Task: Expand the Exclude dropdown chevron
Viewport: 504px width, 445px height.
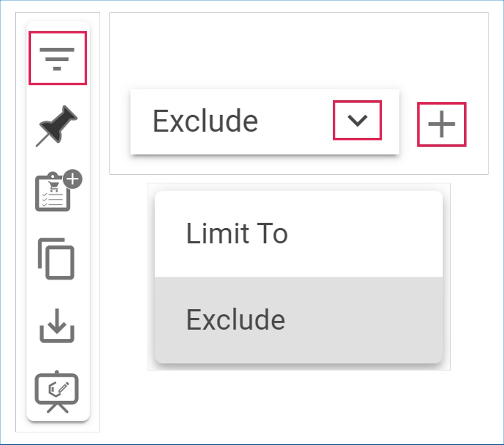Action: (357, 120)
